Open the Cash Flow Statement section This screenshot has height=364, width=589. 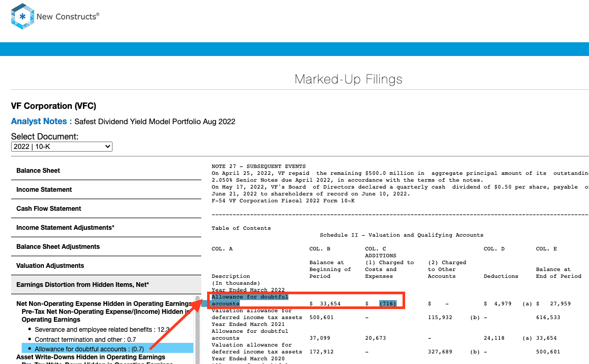point(106,209)
